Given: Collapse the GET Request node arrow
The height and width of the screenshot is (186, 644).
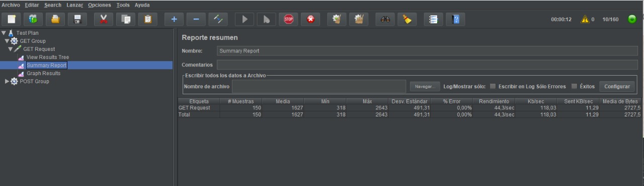Looking at the screenshot, I should coord(10,49).
